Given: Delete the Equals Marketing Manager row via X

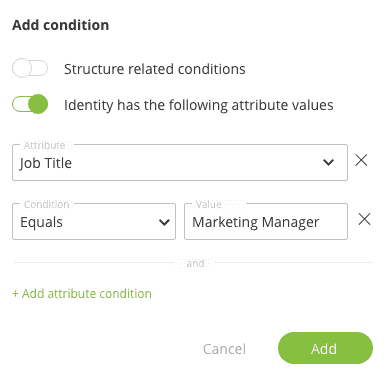Looking at the screenshot, I should coord(364,219).
